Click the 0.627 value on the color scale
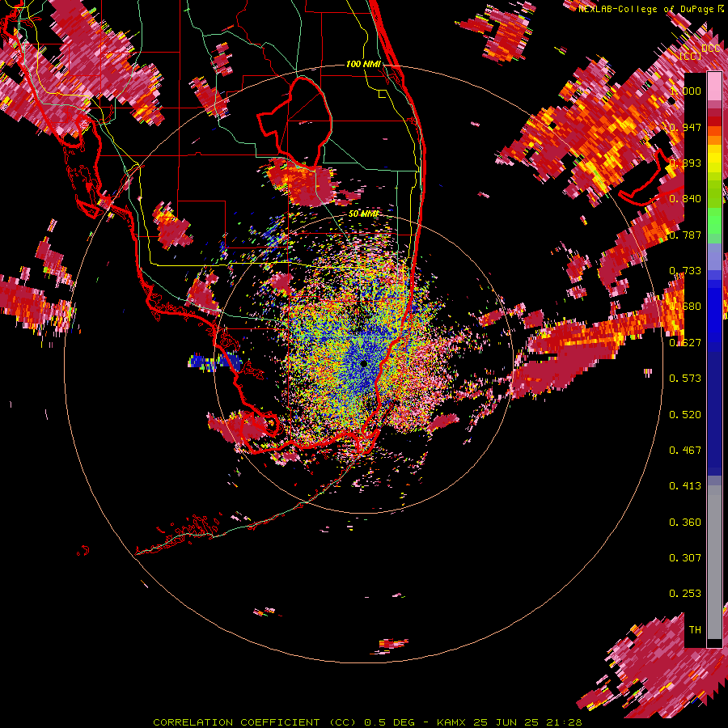 pyautogui.click(x=685, y=343)
